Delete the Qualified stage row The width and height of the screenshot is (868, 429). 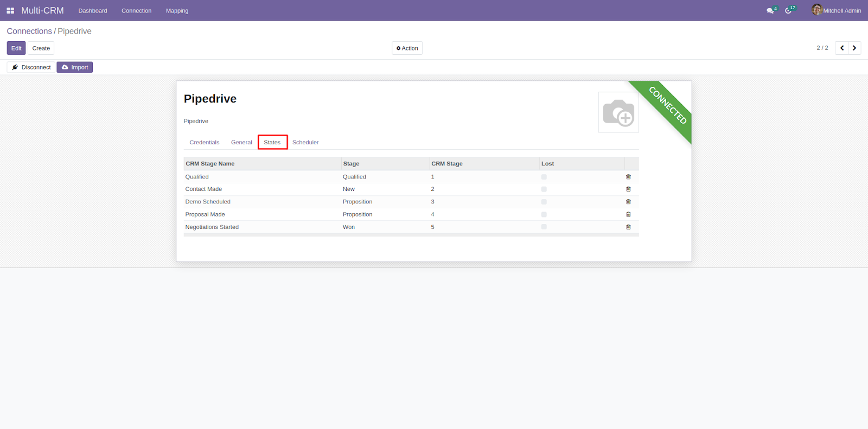pyautogui.click(x=628, y=177)
